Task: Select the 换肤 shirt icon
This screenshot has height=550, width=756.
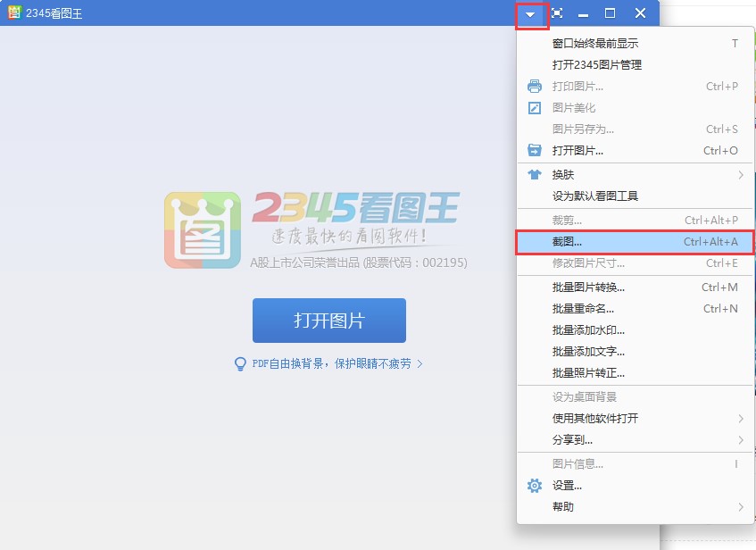Action: (536, 172)
